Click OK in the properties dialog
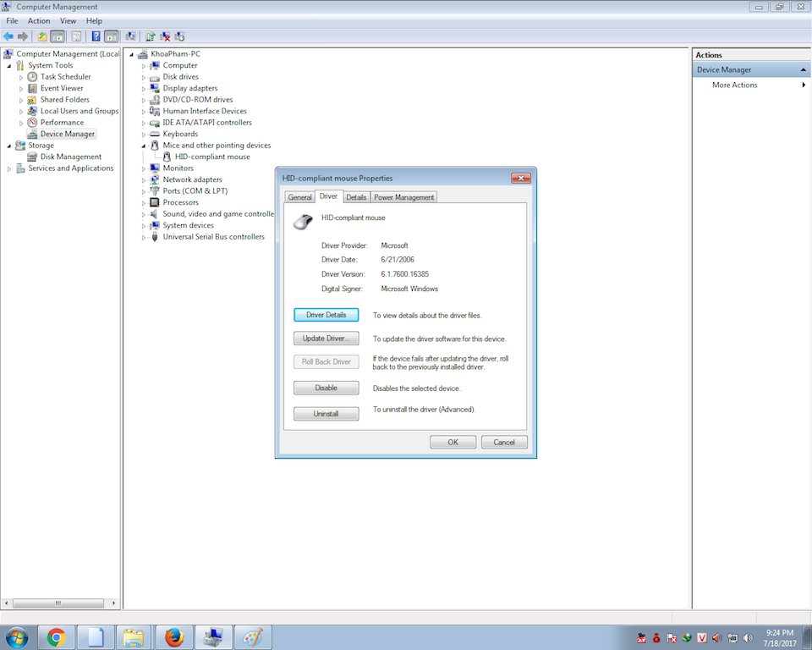Viewport: 812px width, 650px height. pos(453,442)
